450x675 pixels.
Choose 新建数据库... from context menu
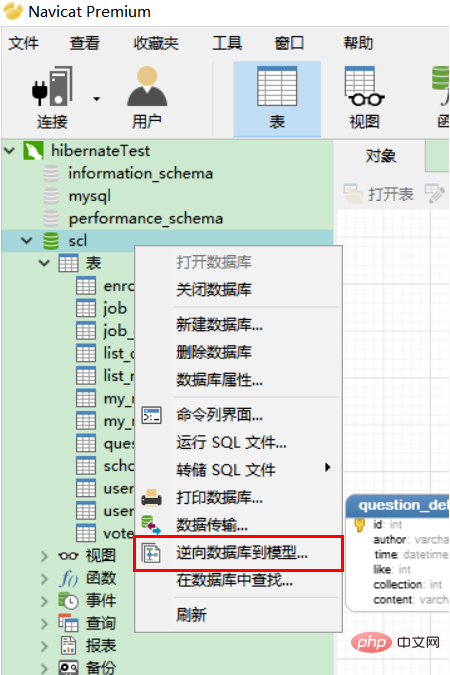coord(239,325)
